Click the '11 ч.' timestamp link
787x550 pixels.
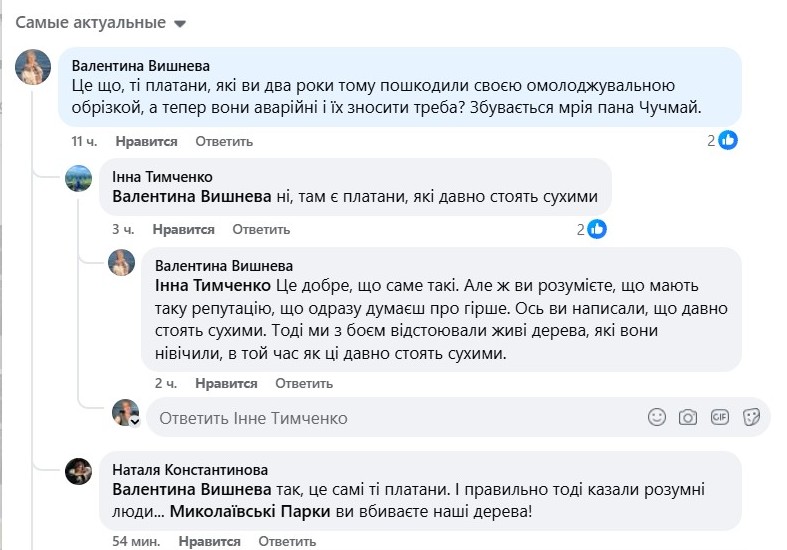83,142
